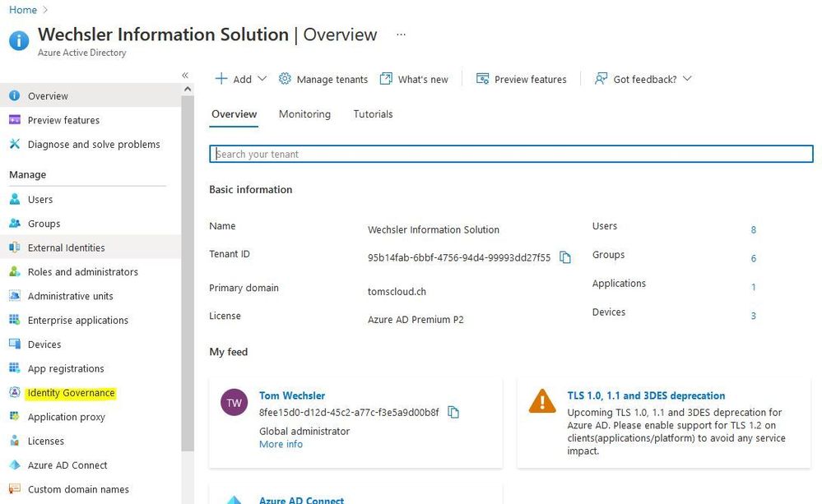Click the Global administrator role text

pyautogui.click(x=304, y=431)
